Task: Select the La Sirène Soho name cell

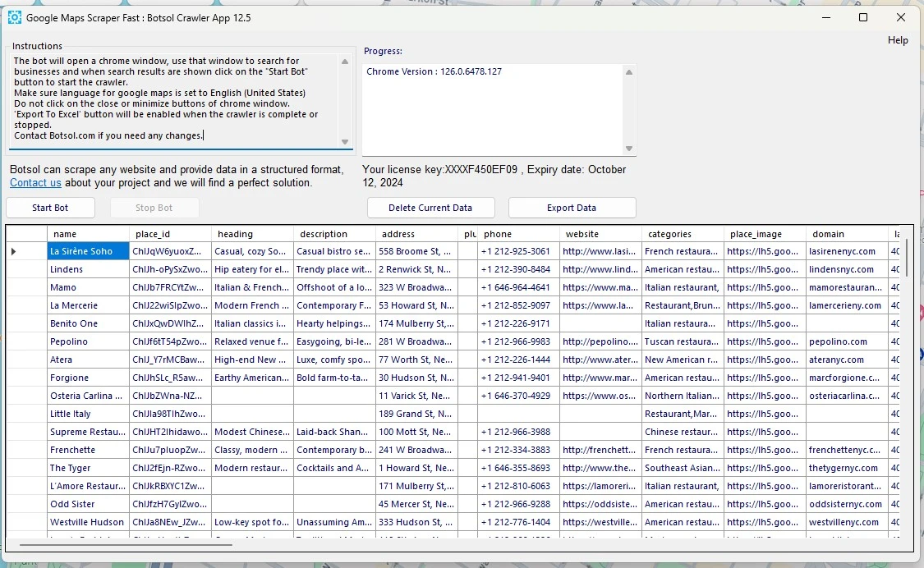Action: (88, 251)
